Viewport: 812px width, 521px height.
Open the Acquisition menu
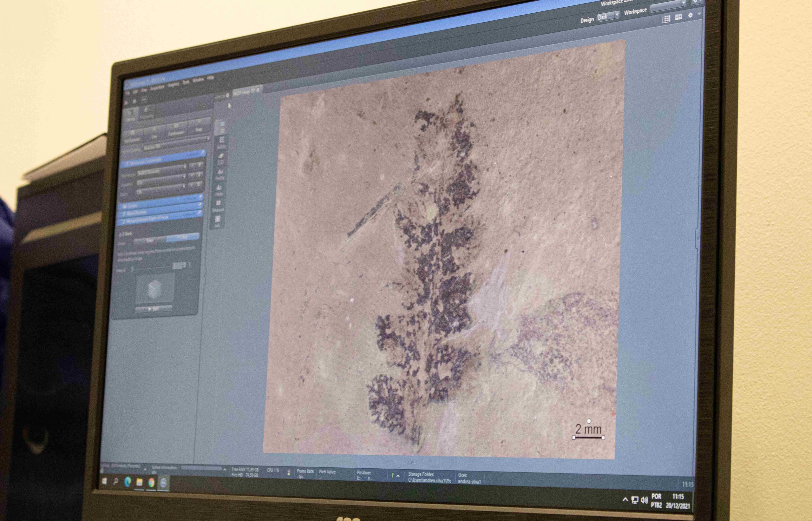157,88
